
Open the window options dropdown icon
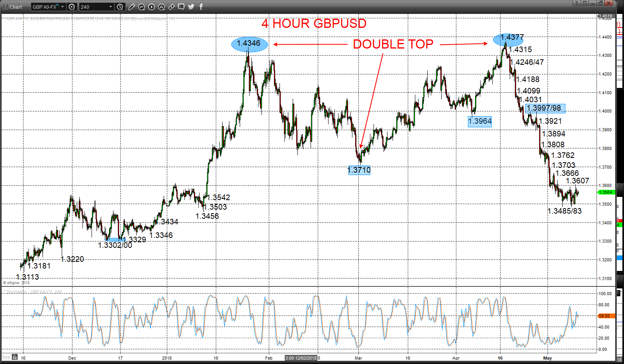click(585, 3)
